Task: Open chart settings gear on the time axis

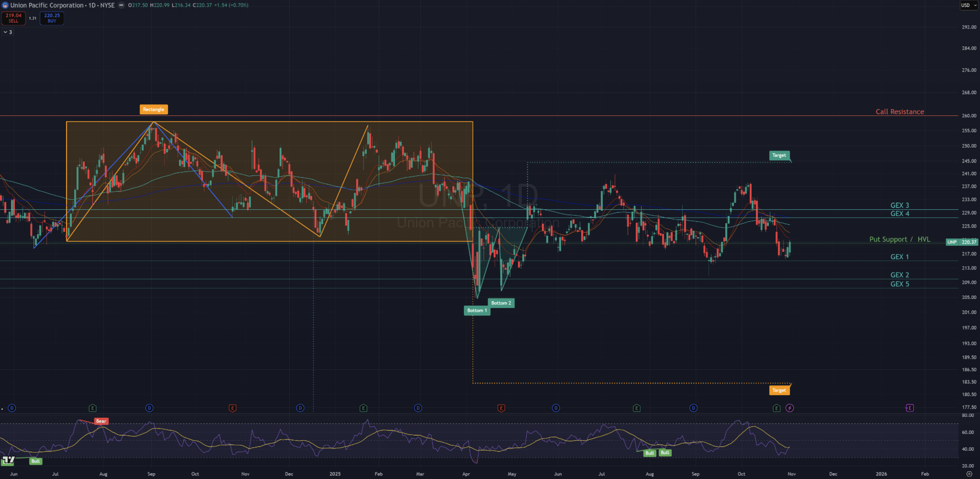Action: coord(969,474)
